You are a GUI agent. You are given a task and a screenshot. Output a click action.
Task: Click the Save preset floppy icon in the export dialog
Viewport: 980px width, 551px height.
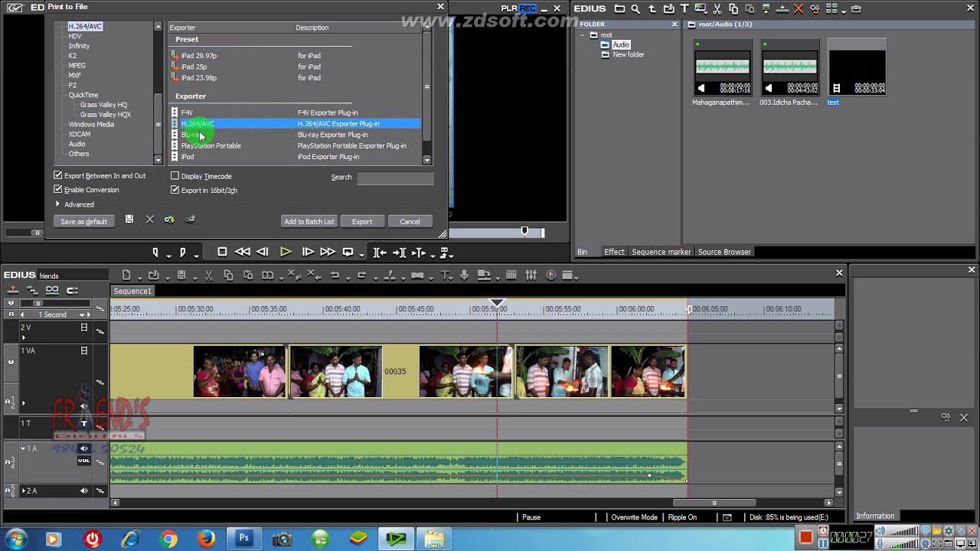[x=129, y=220]
